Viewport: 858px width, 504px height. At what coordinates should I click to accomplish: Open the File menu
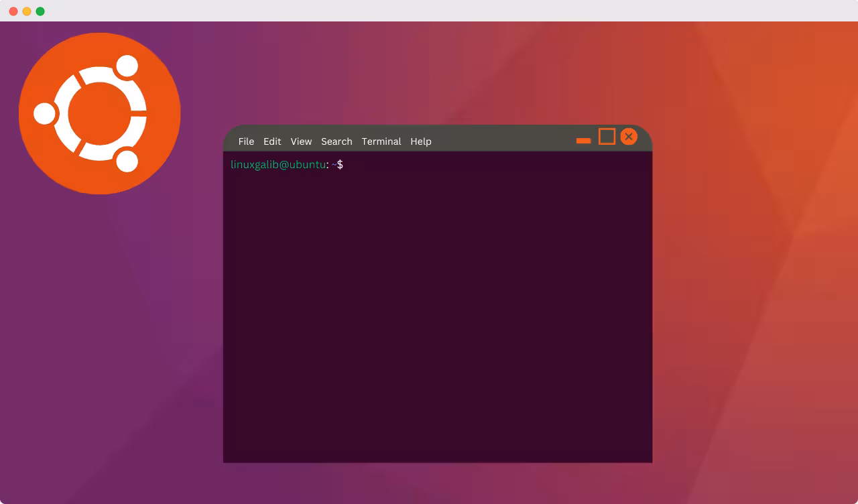point(246,141)
